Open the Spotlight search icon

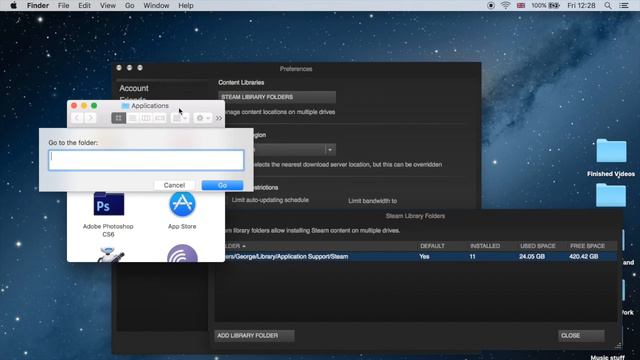(608, 6)
